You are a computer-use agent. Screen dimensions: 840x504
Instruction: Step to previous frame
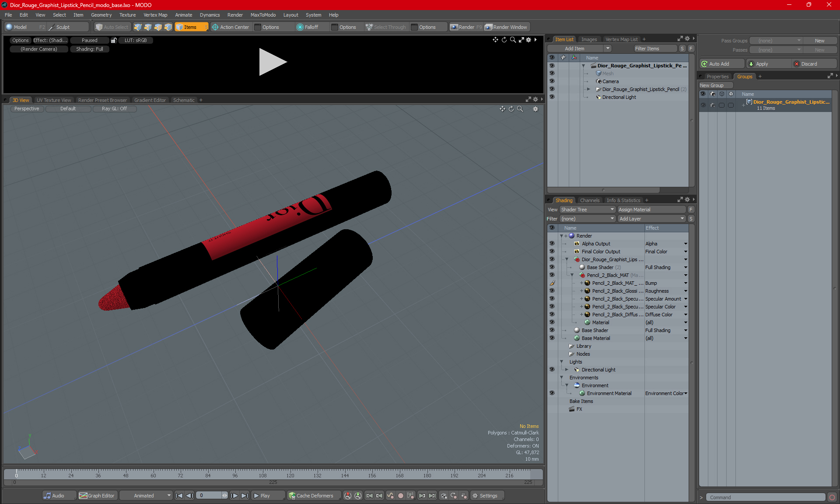[189, 496]
